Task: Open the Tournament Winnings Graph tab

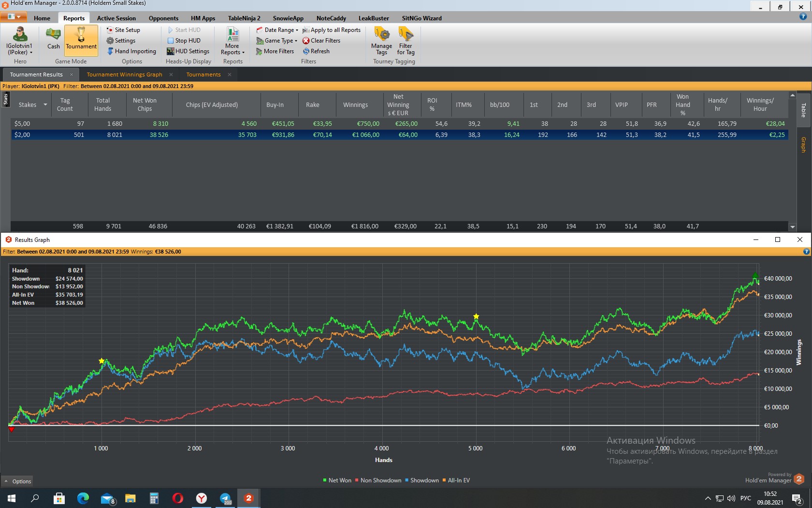Action: 124,75
